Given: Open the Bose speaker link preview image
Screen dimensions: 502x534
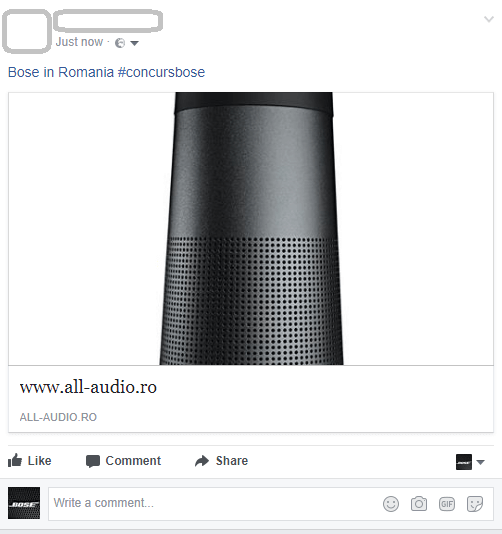Looking at the screenshot, I should tap(251, 229).
